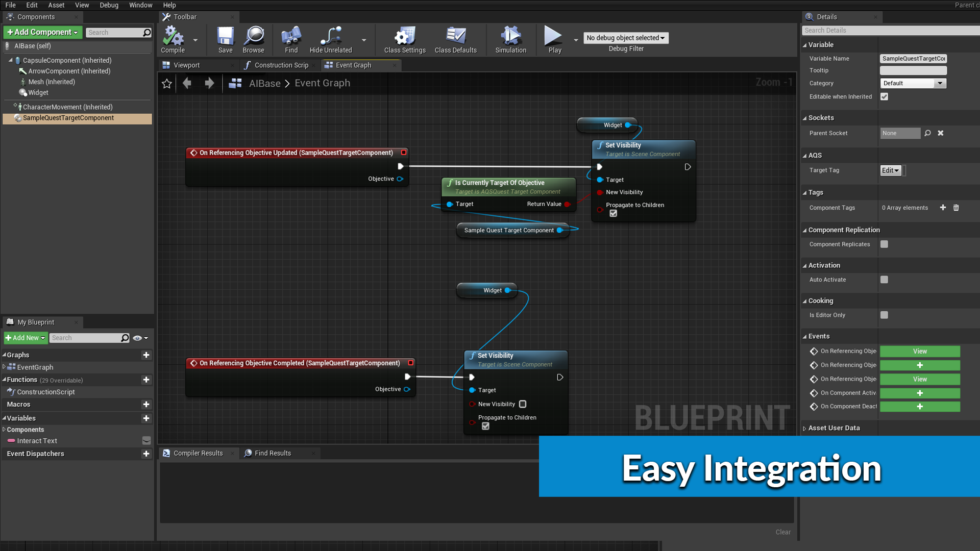Switch to Construction Script tab
980x551 pixels.
pos(278,65)
